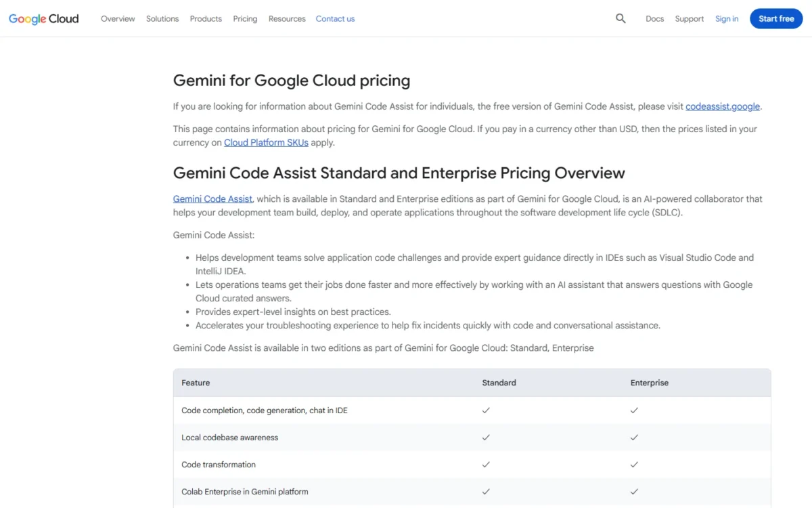Click 'Colab Enterprise in Gemini platform' cell
Screen dimensions: 812x508
(x=245, y=492)
